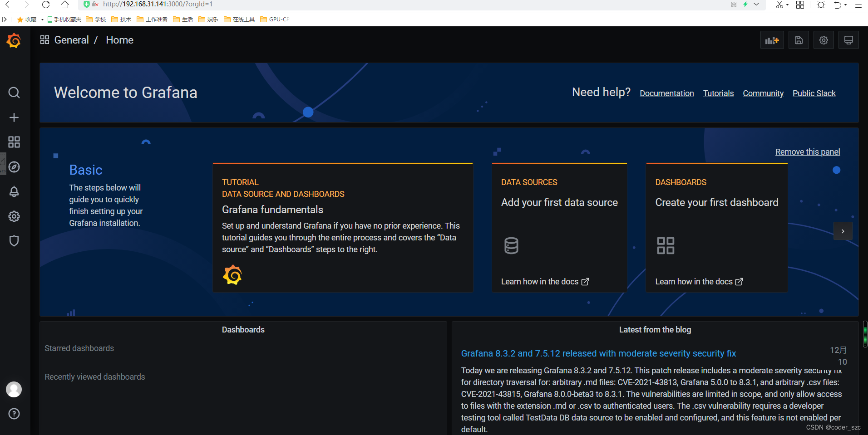Click the dashboard grid icon beside General

pyautogui.click(x=44, y=40)
